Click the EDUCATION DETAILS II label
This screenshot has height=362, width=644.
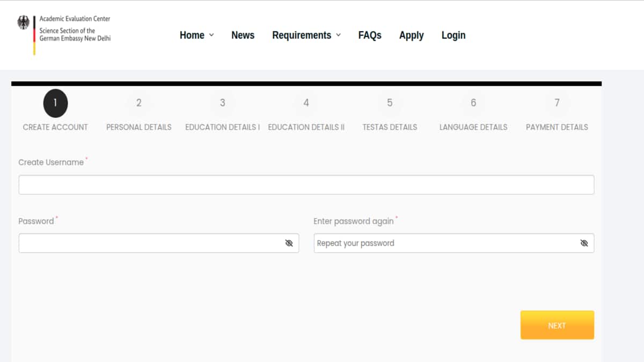coord(306,127)
